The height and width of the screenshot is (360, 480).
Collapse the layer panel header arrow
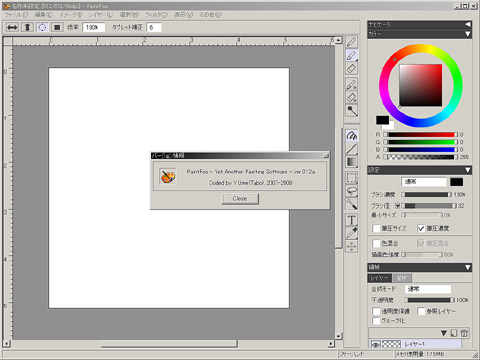click(468, 267)
